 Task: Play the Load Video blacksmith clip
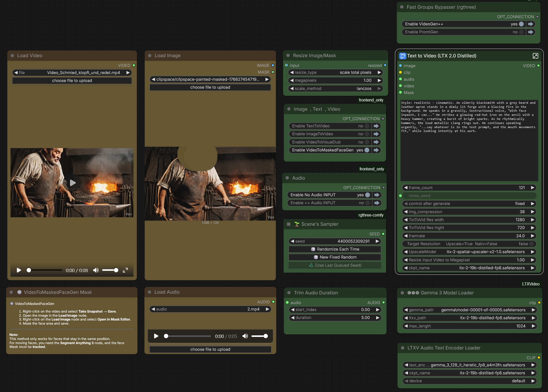19,270
